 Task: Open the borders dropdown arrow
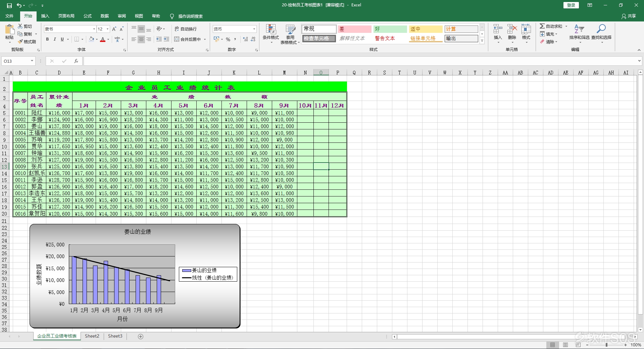(x=82, y=39)
